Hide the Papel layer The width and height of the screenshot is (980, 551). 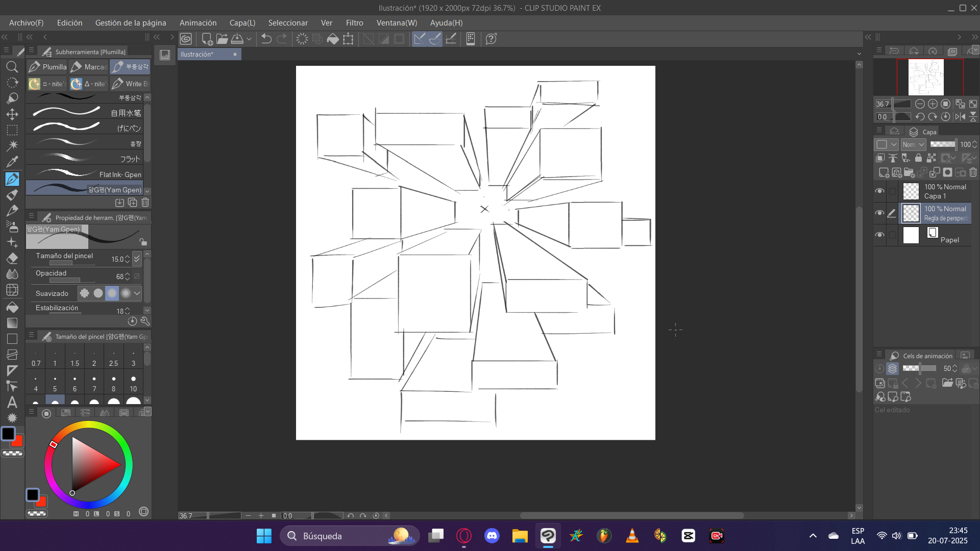[x=879, y=235]
